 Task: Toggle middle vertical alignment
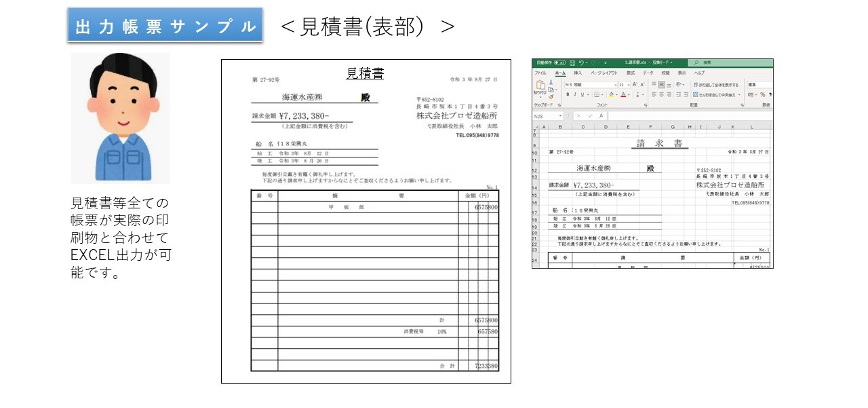click(662, 85)
